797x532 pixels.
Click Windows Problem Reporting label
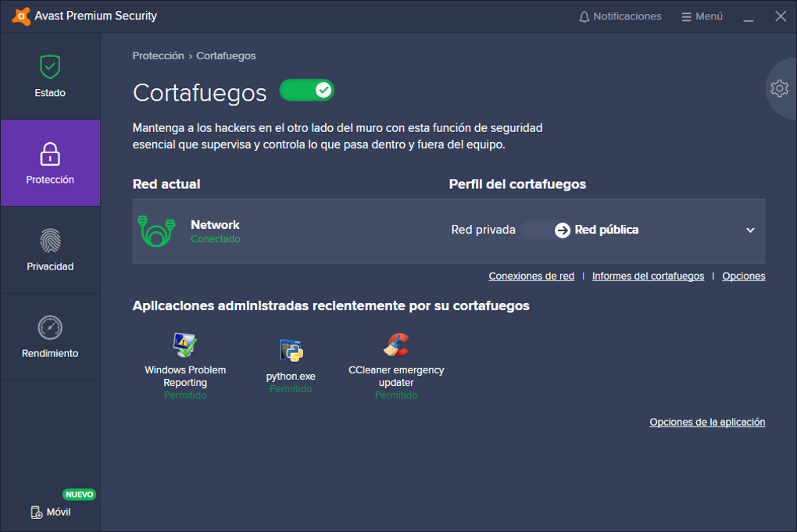click(185, 376)
